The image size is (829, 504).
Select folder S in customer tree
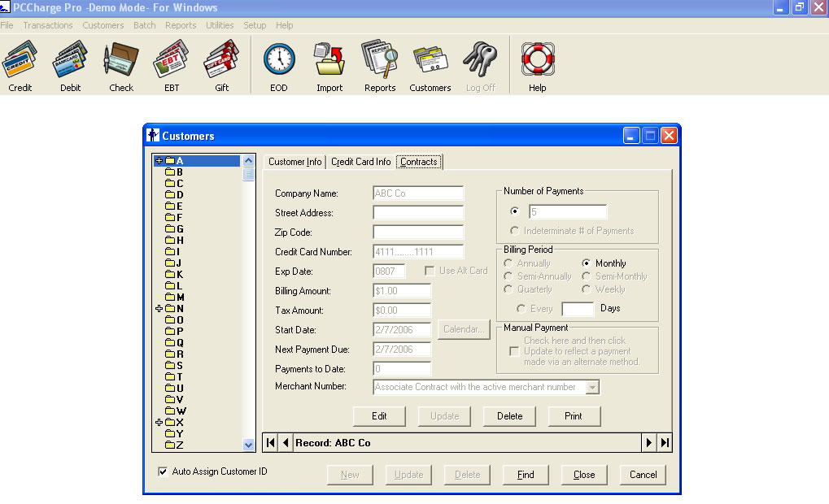coord(174,366)
